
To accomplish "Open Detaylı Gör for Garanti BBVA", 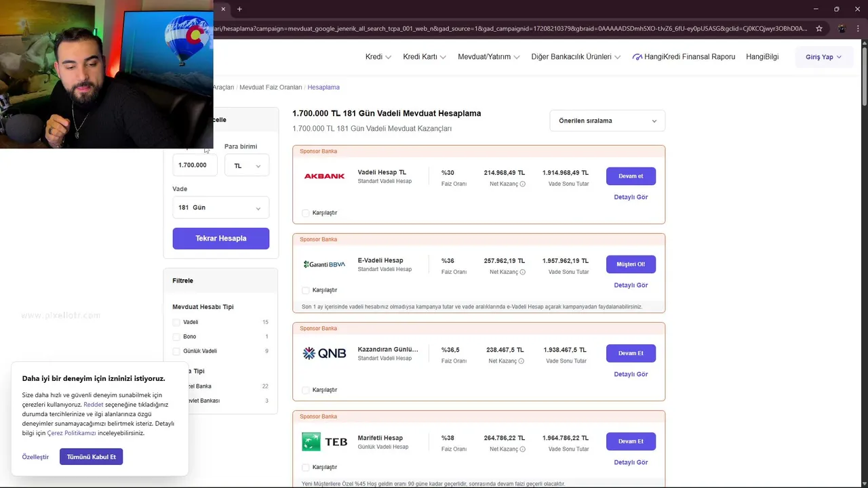I will [631, 285].
